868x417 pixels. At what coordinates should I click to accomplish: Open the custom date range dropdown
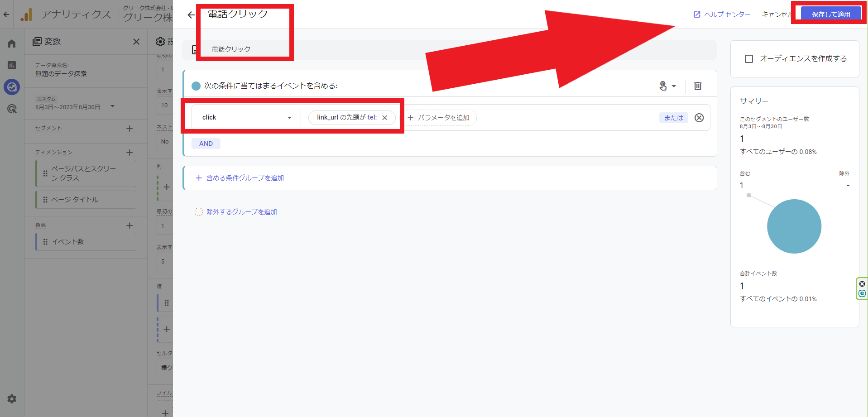click(x=112, y=107)
